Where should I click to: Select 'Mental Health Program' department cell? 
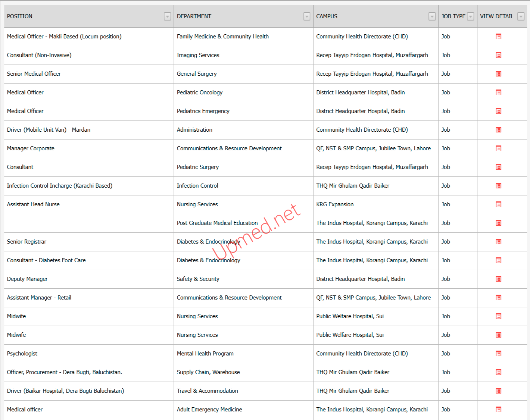(243, 354)
